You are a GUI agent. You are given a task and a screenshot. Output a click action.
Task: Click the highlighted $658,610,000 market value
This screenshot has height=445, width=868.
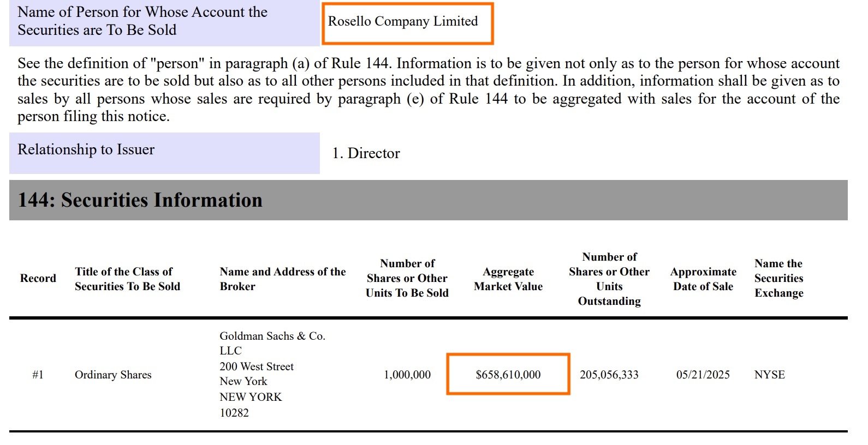(508, 375)
